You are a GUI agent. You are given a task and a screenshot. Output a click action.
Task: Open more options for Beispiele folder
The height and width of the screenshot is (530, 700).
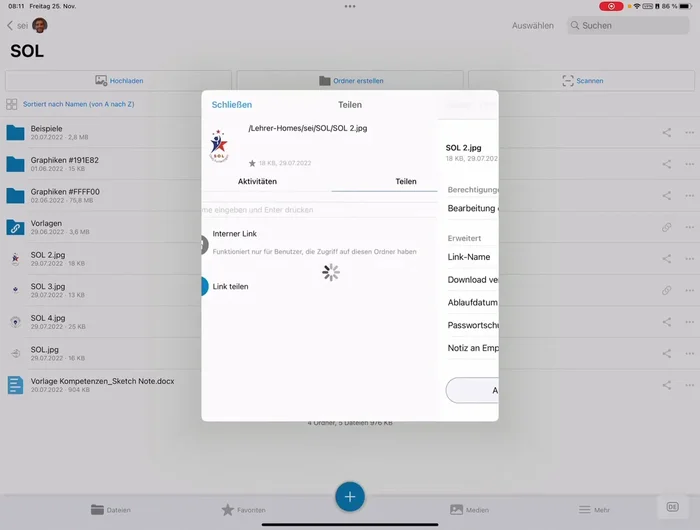click(689, 133)
